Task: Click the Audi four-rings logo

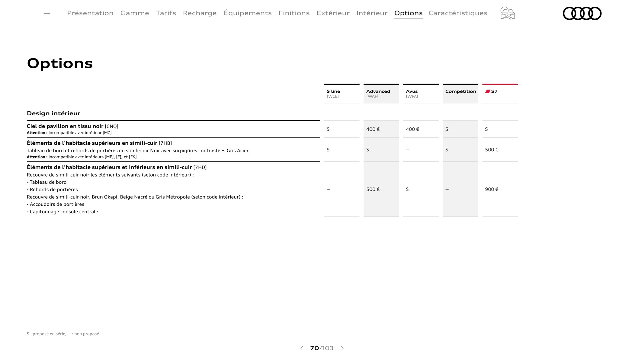Action: pos(582,14)
